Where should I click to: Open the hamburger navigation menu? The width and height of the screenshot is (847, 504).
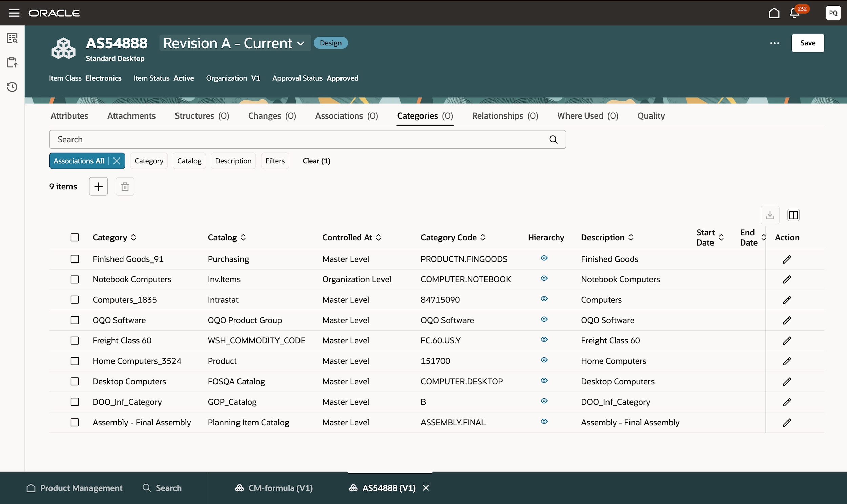[14, 13]
